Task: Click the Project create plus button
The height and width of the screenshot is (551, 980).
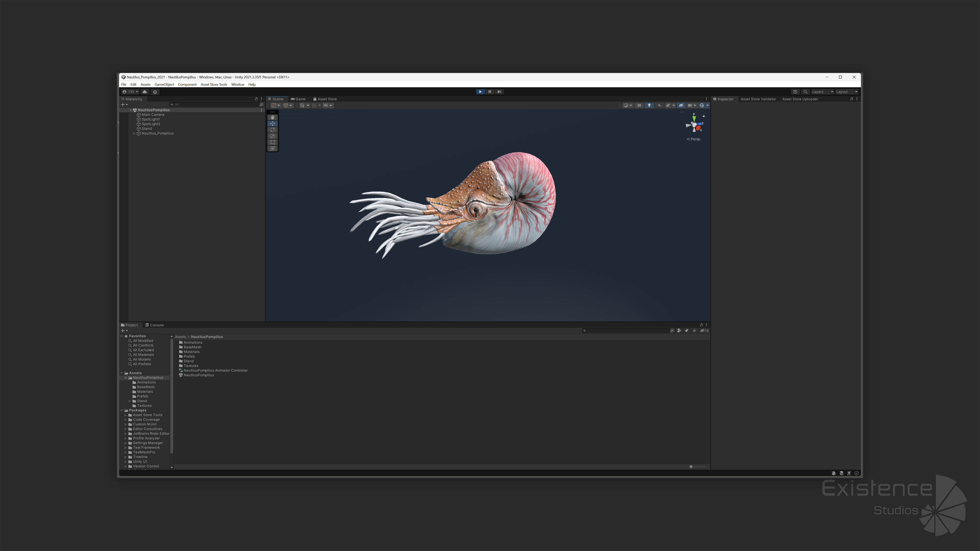Action: coord(124,331)
